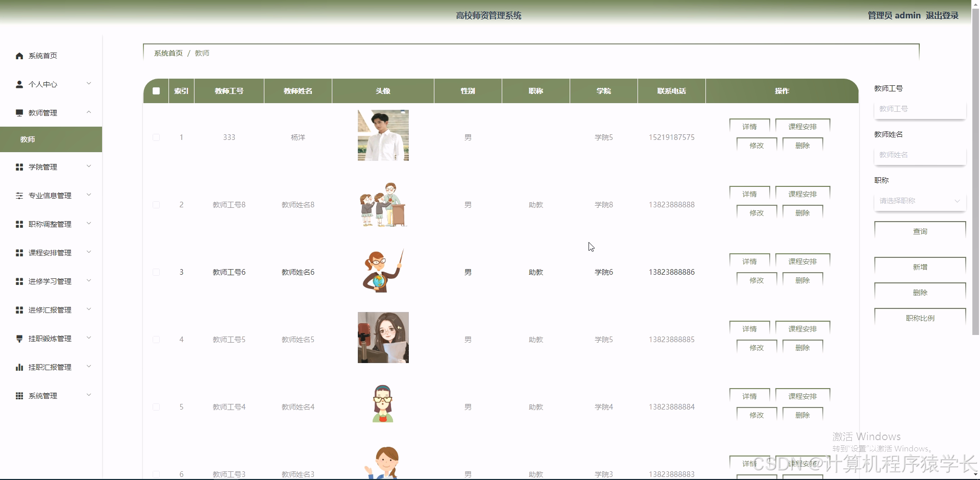Select the 教师 submenu item
980x480 pixels.
[x=51, y=139]
